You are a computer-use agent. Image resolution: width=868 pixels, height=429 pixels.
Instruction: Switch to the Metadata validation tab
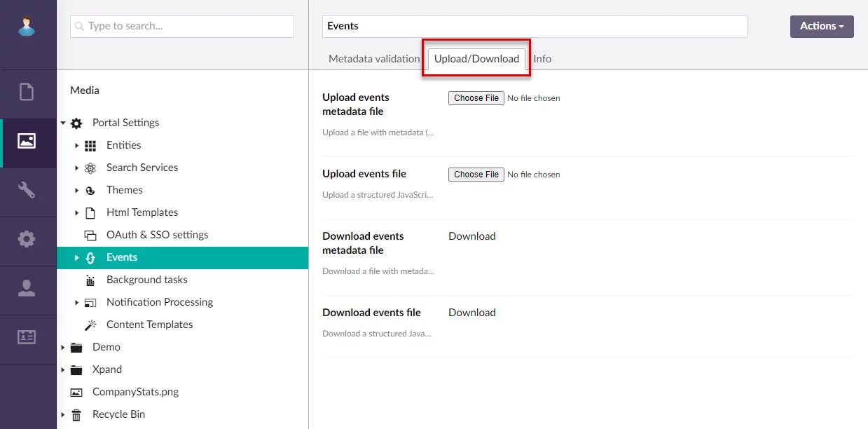[x=373, y=59]
